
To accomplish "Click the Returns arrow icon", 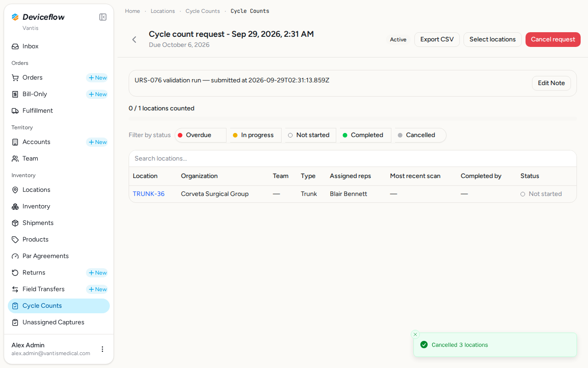I will (15, 273).
